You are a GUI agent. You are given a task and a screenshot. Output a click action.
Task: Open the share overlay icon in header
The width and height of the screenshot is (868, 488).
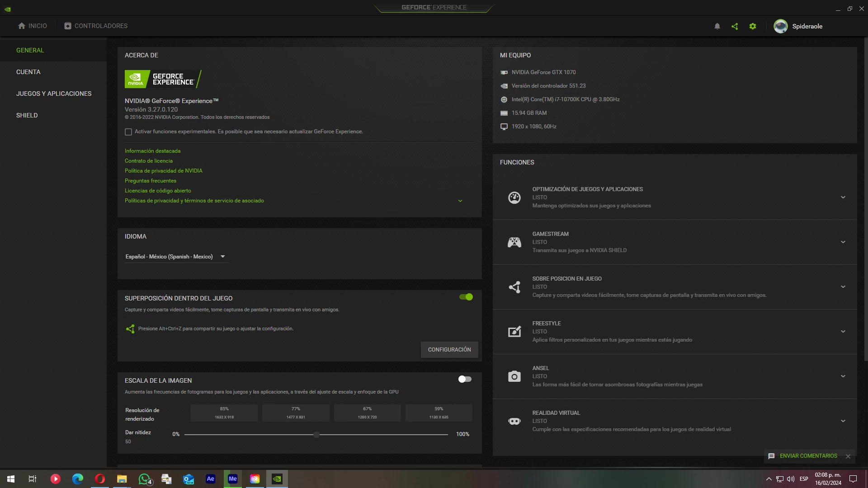(735, 26)
